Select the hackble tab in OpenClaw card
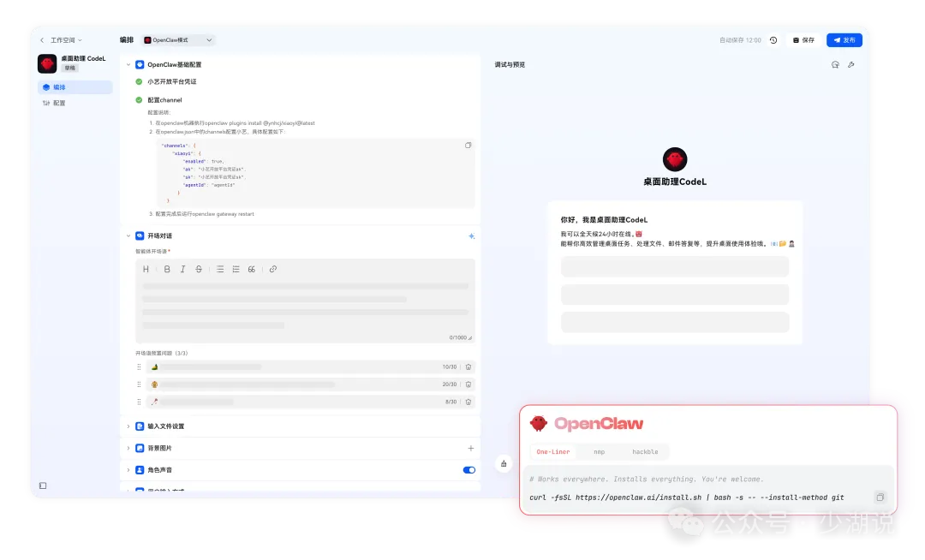 pos(645,452)
